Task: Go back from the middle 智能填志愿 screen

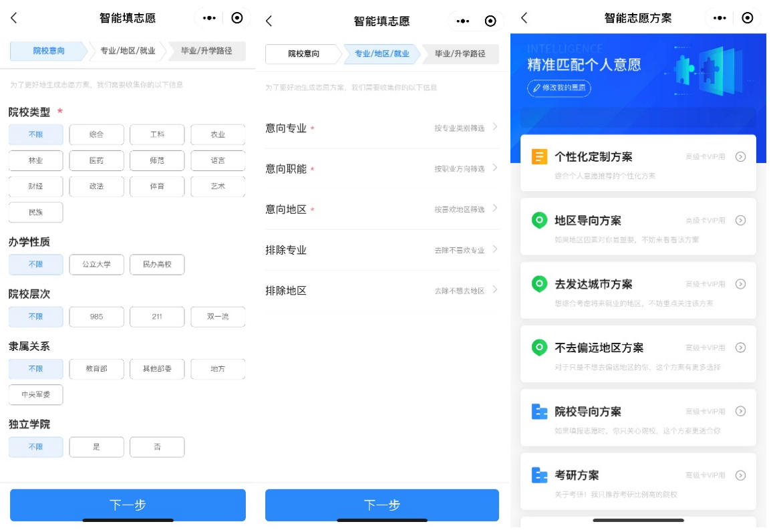Action: point(269,21)
